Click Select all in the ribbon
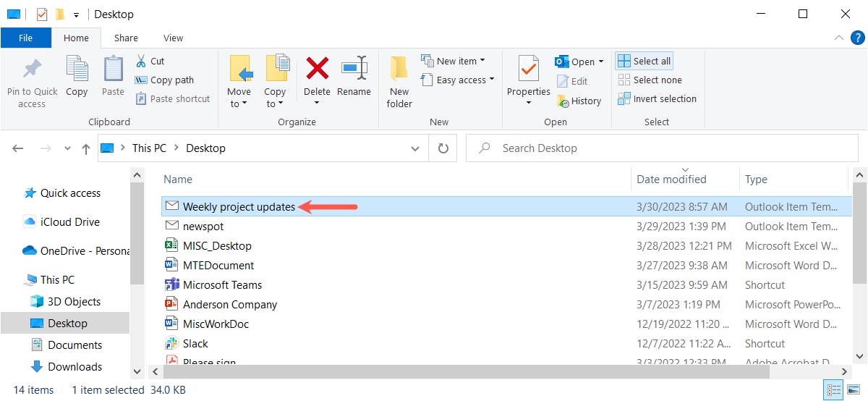Image resolution: width=868 pixels, height=401 pixels. (644, 61)
